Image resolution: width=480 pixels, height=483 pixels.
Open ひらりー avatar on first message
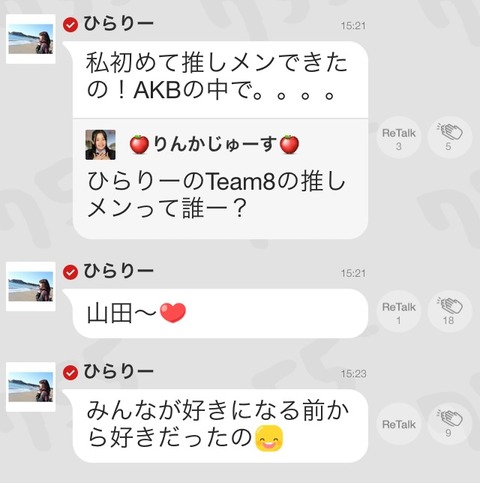pyautogui.click(x=31, y=39)
